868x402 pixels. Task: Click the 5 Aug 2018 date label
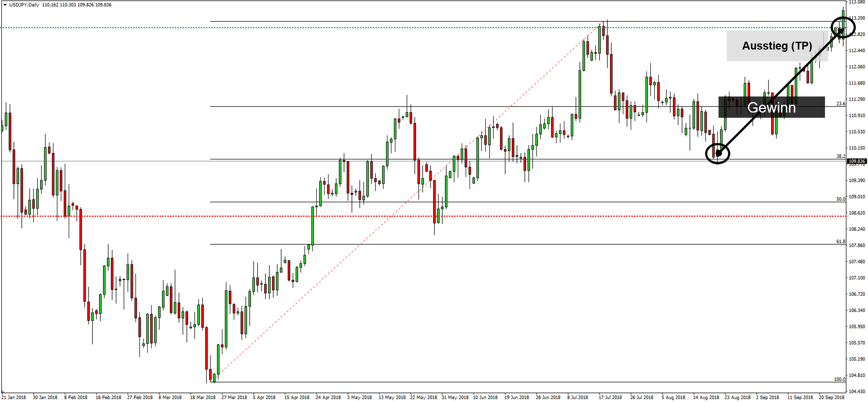tap(673, 397)
